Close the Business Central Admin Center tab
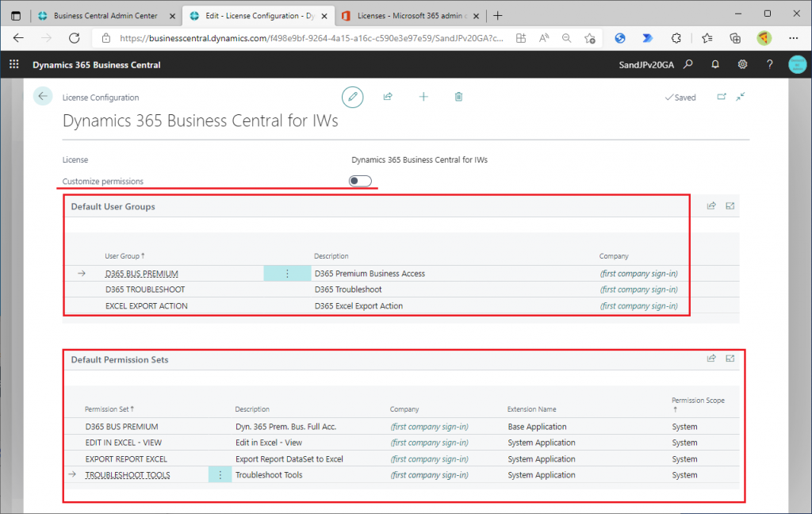Viewport: 812px width, 514px height. pyautogui.click(x=172, y=16)
